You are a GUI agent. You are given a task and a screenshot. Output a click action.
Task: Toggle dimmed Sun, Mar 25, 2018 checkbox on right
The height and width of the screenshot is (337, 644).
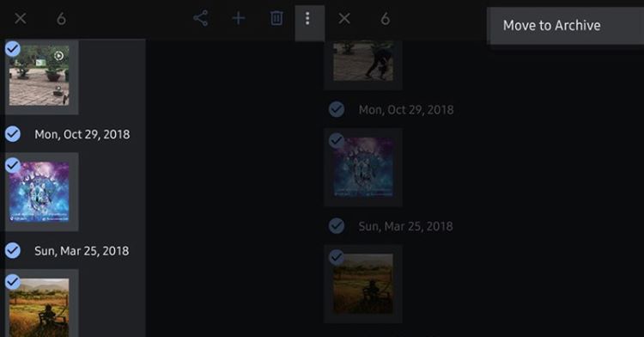pyautogui.click(x=337, y=225)
